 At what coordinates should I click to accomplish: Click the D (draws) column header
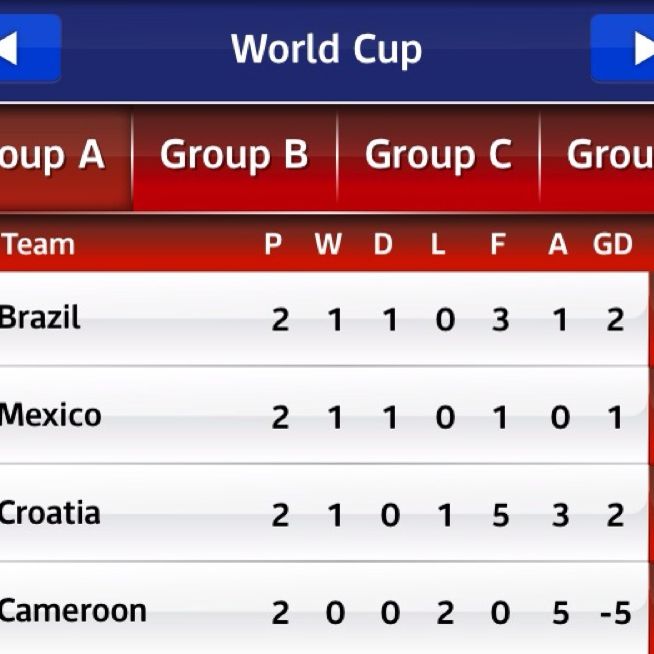pos(383,245)
